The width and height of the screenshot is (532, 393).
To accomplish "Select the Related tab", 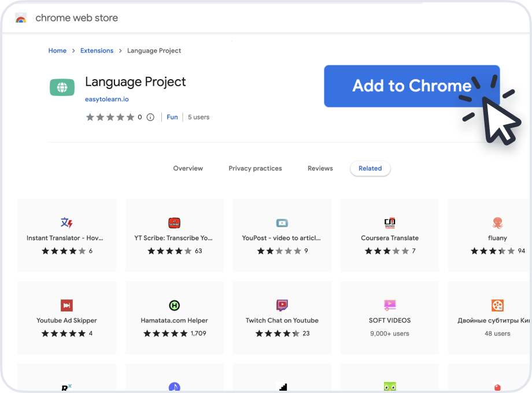I will click(x=370, y=169).
